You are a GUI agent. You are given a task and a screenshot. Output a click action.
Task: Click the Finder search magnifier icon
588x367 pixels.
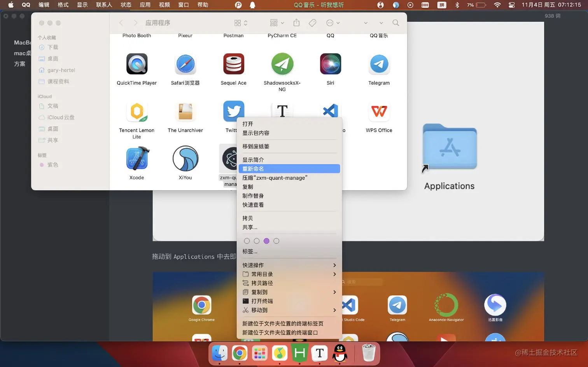395,23
